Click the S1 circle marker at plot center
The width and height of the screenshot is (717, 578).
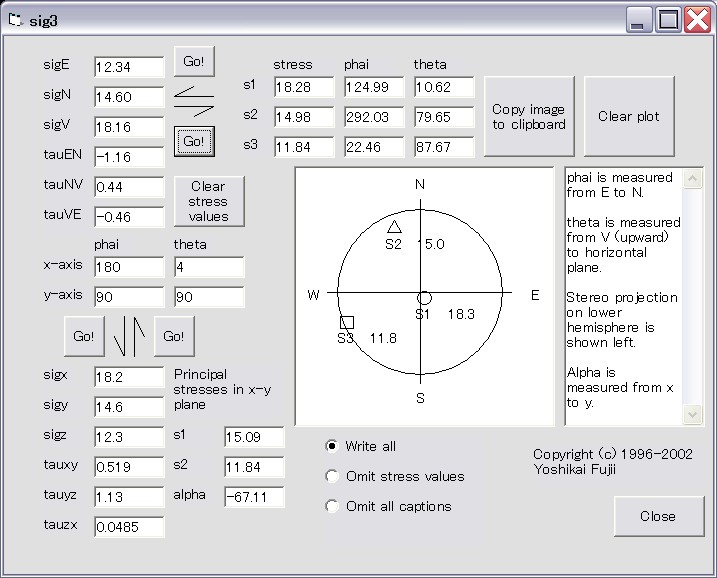424,298
